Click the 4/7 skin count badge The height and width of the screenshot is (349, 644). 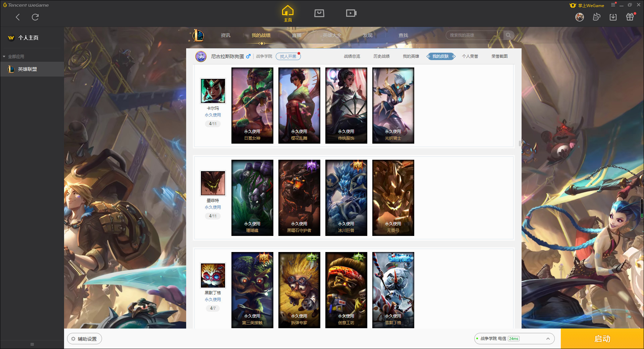coord(213,308)
